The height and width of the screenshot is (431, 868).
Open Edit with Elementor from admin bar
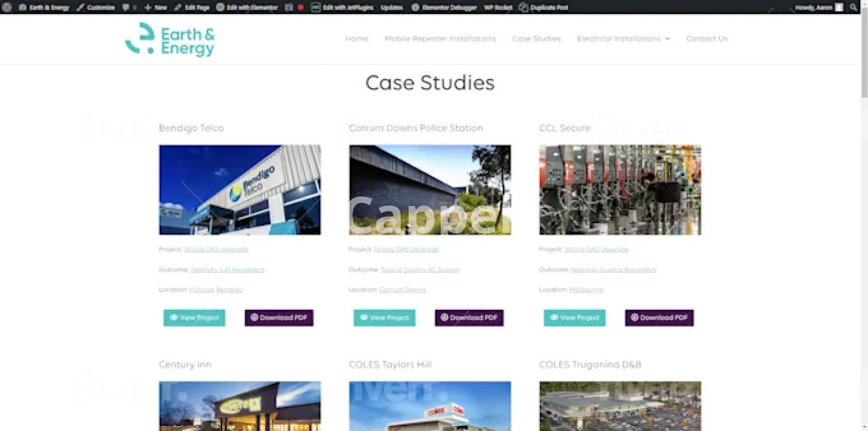[x=247, y=7]
